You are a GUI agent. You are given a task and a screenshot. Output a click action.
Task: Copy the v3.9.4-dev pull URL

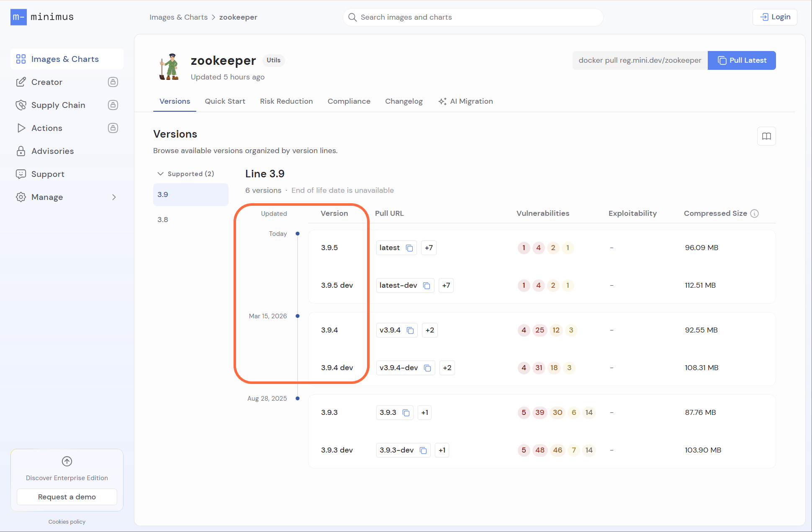coord(427,368)
